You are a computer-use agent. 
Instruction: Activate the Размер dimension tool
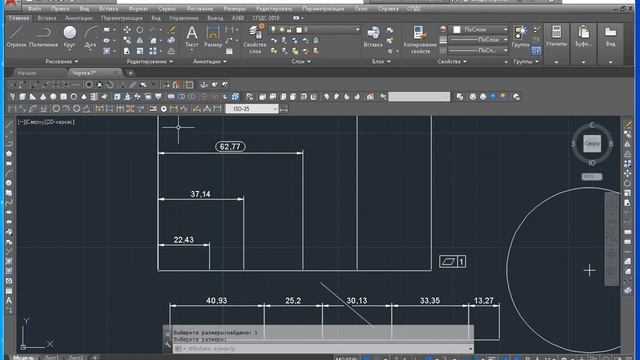(x=213, y=37)
